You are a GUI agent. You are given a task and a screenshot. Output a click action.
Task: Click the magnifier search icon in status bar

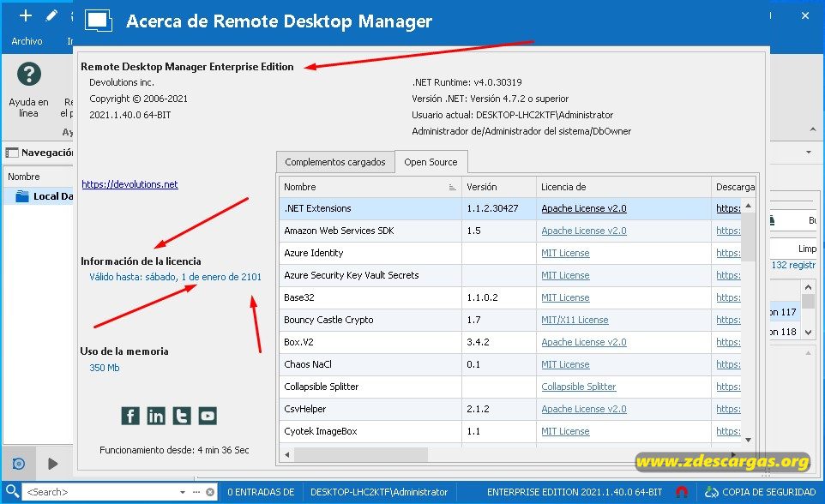(x=11, y=491)
